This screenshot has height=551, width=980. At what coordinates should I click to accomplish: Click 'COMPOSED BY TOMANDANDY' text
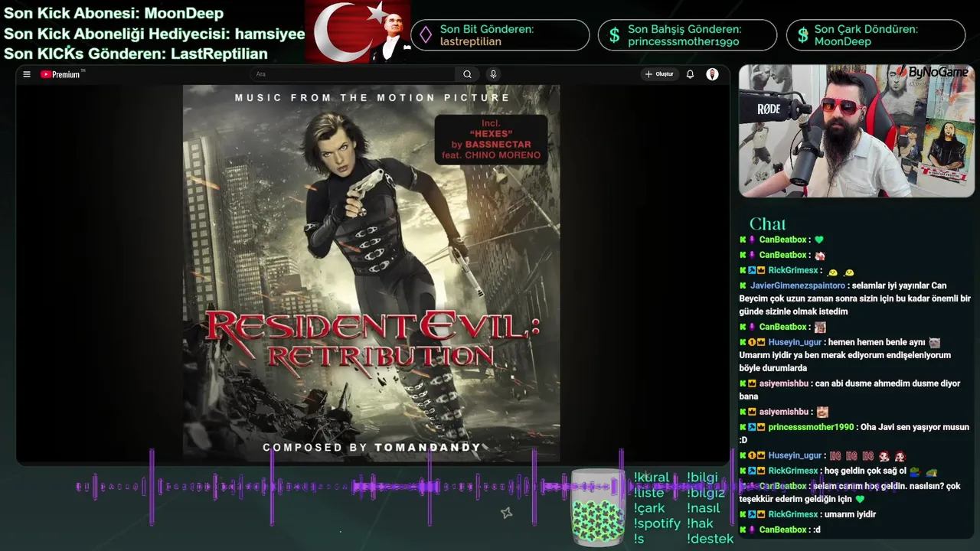pos(371,448)
